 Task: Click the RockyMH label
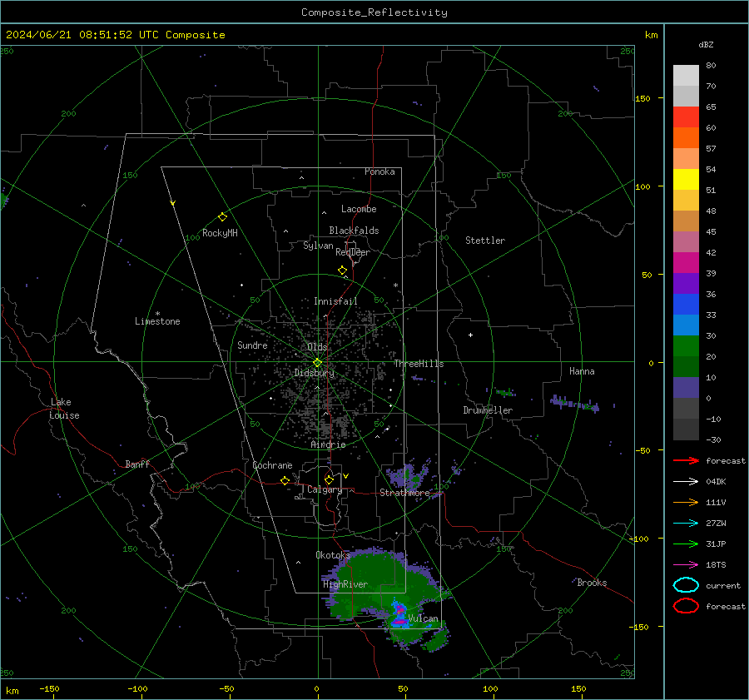220,233
